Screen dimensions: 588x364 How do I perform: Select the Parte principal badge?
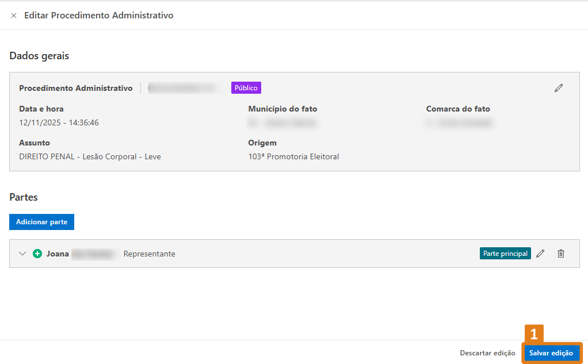click(505, 254)
